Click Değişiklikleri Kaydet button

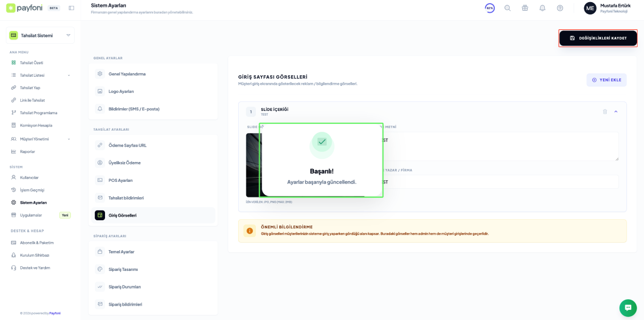point(598,38)
